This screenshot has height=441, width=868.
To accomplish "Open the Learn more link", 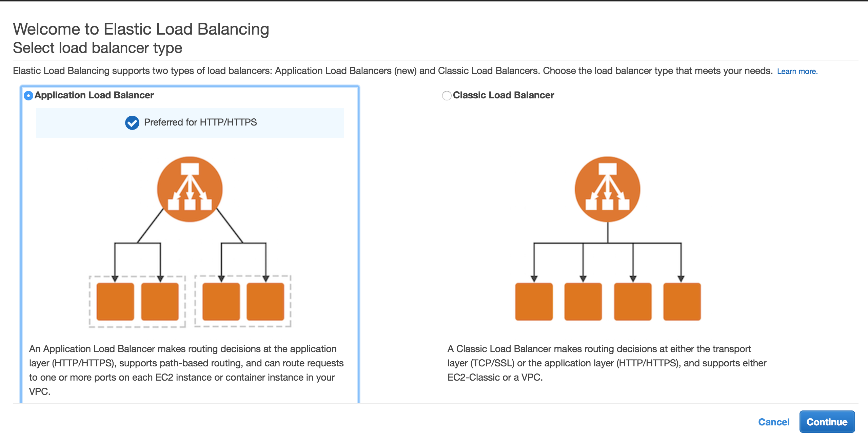I will pos(797,71).
